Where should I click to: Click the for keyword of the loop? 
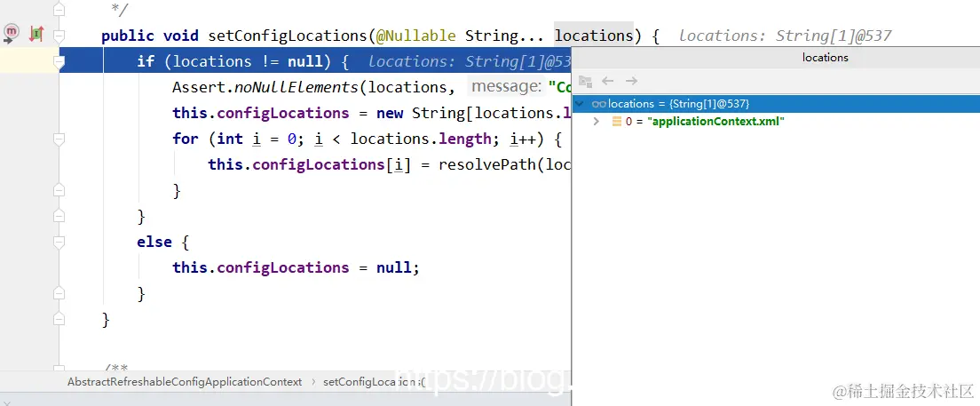[x=185, y=139]
